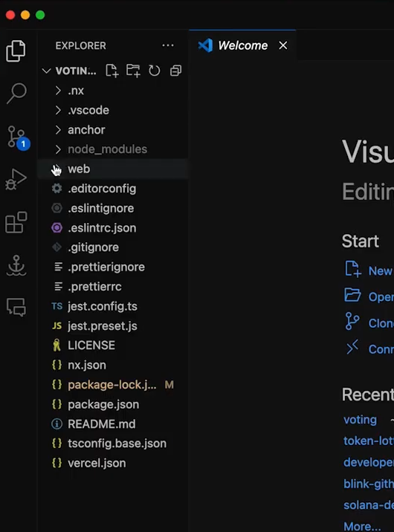Click the EXPLORER panel title
This screenshot has height=532, width=394.
(x=81, y=45)
